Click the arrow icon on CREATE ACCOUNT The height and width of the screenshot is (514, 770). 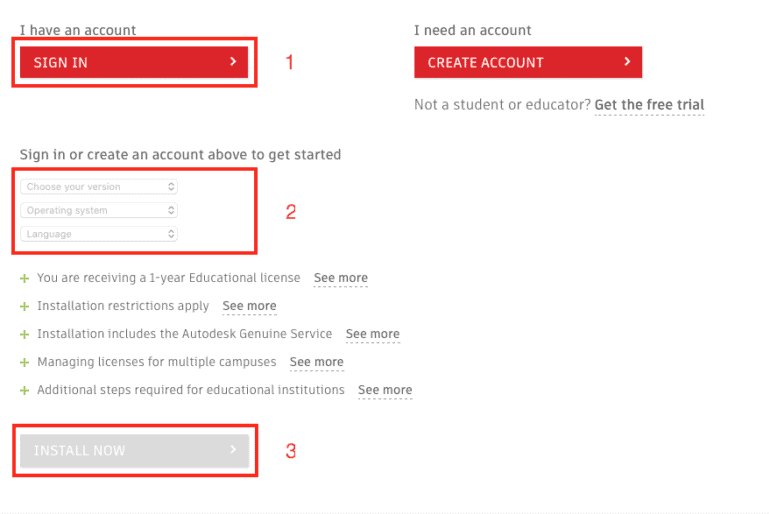click(627, 61)
